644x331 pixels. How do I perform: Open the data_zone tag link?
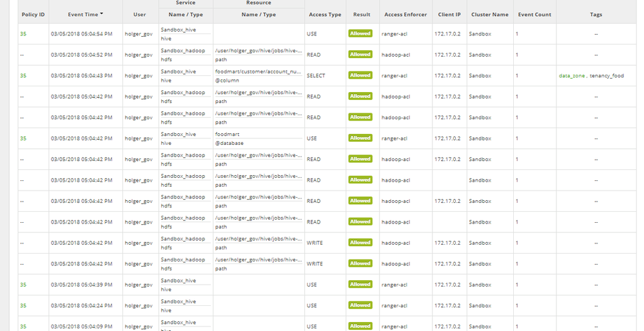point(572,76)
